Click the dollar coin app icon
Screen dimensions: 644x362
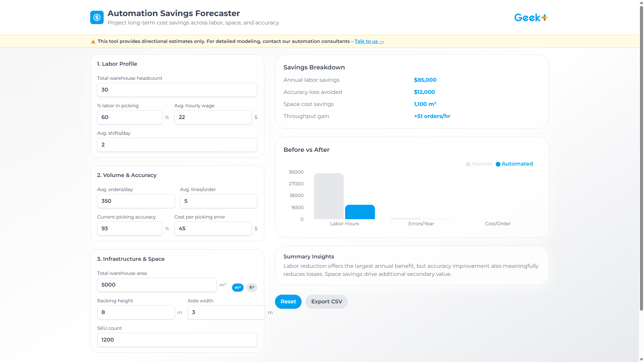pyautogui.click(x=97, y=17)
